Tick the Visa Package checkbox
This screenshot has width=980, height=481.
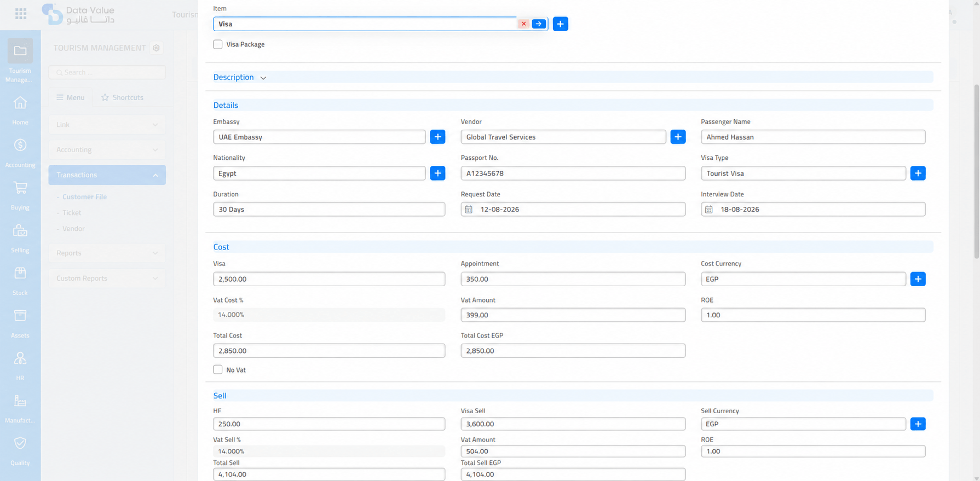[x=218, y=44]
